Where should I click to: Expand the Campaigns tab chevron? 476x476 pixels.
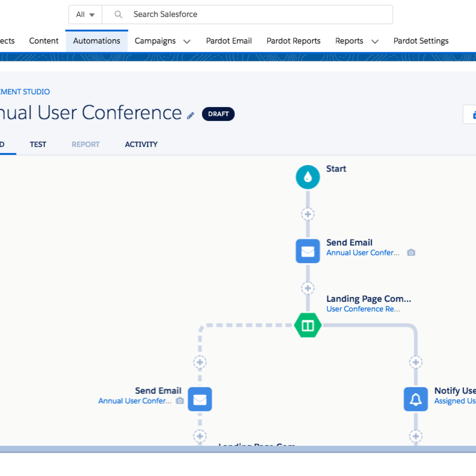187,41
